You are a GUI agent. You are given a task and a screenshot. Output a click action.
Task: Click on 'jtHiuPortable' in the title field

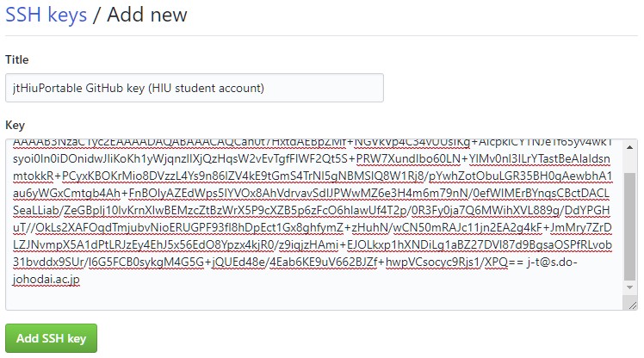tap(50, 87)
